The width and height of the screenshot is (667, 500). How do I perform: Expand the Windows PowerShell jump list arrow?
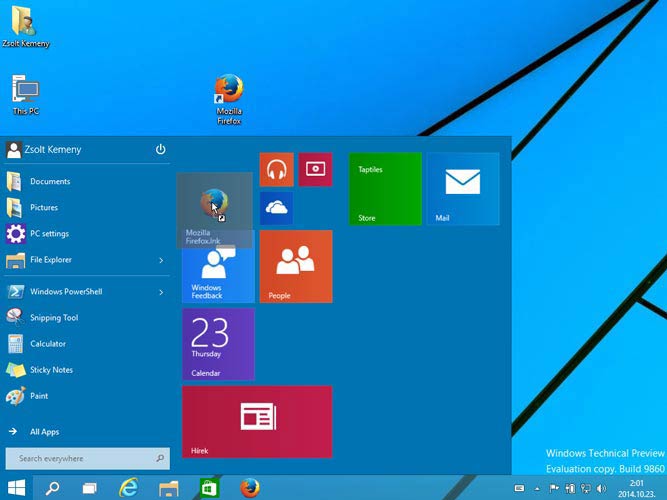tap(161, 292)
